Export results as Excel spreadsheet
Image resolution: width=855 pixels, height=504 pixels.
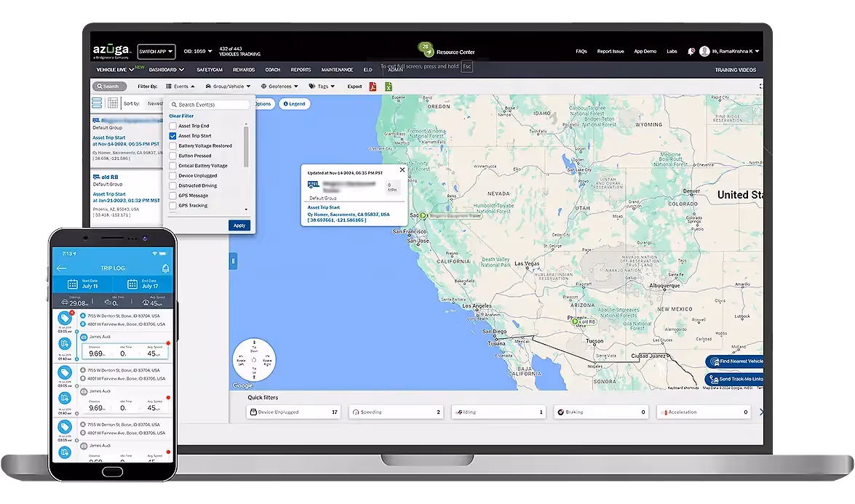tap(389, 87)
